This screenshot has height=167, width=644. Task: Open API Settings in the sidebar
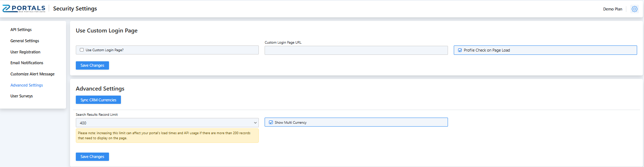21,30
